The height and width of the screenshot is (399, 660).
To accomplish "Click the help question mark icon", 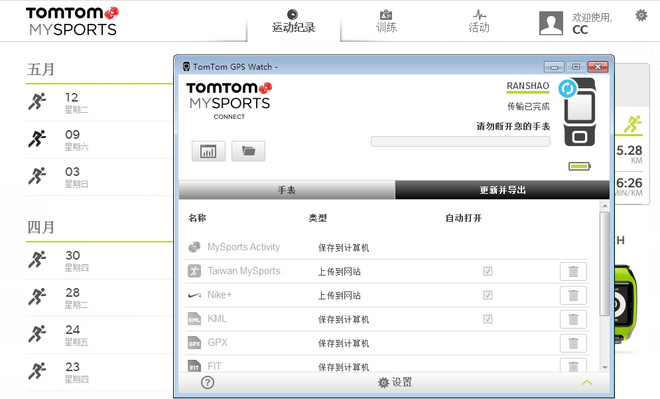I will [208, 382].
